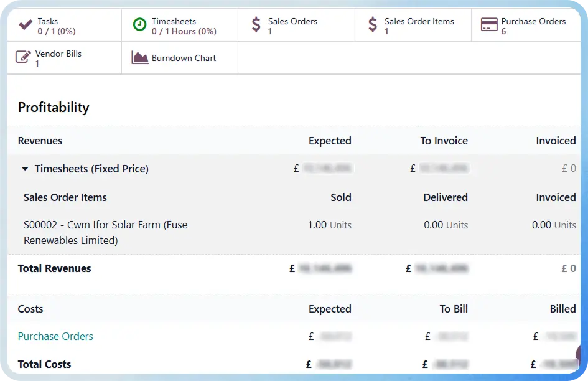Click the Sales Order Items dollar icon

(373, 25)
